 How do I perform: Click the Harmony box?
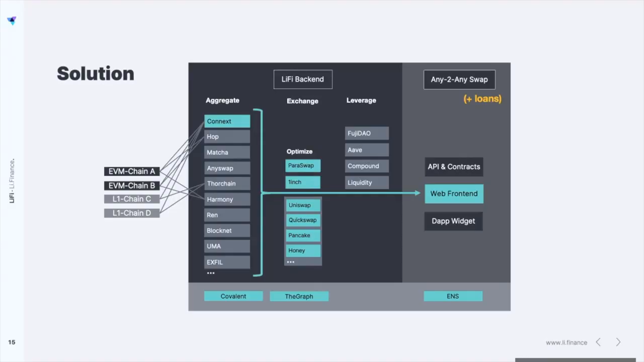pos(227,199)
